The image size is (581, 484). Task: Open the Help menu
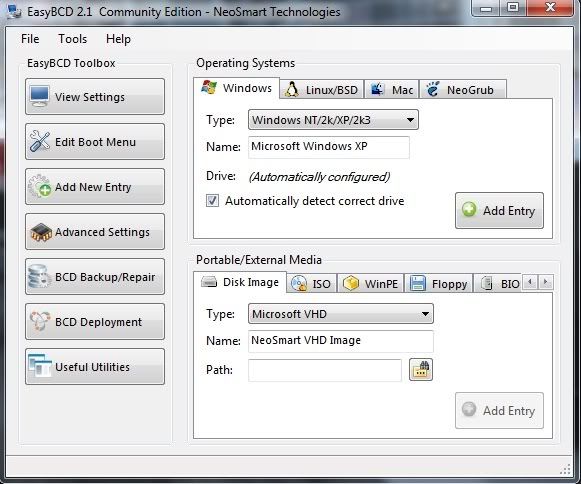point(118,39)
